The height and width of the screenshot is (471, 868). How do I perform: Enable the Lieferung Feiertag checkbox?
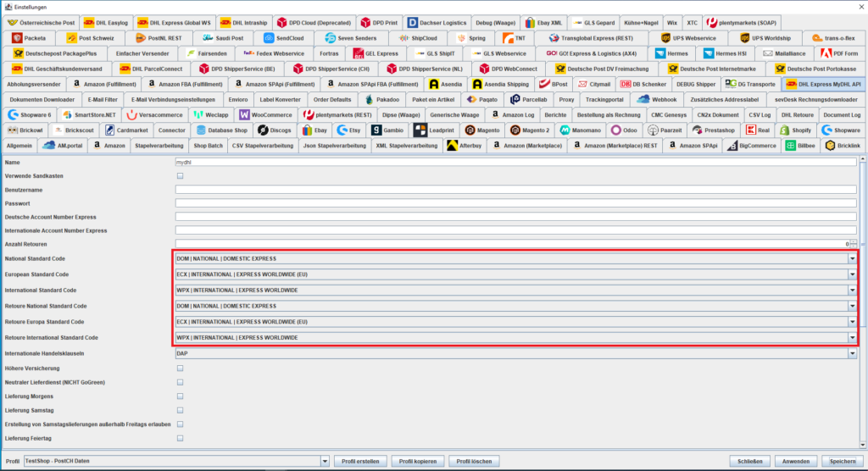(x=180, y=438)
